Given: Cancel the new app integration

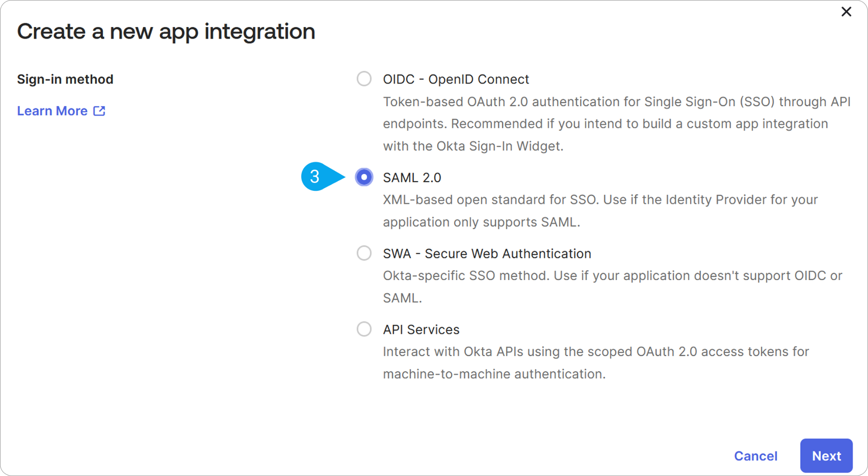Looking at the screenshot, I should click(756, 456).
